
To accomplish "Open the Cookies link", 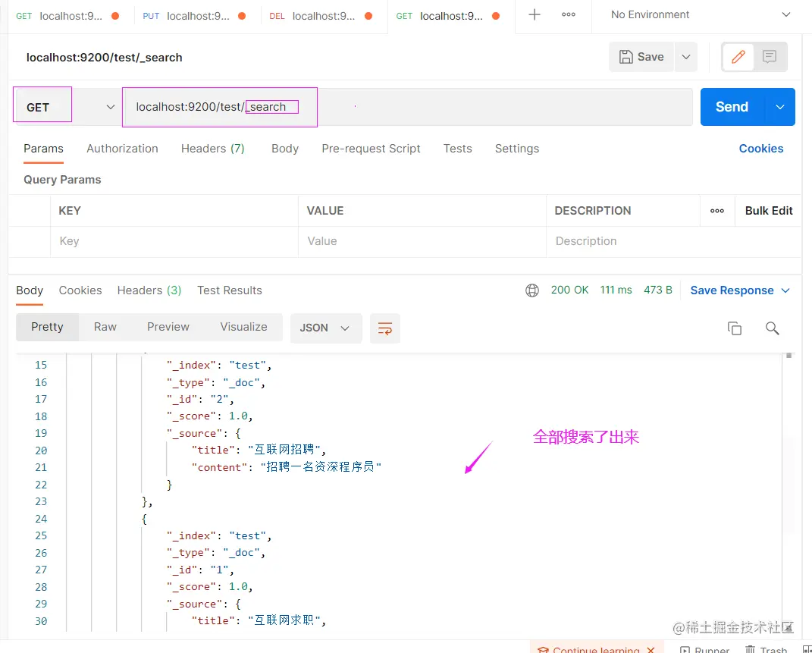I will pos(760,149).
